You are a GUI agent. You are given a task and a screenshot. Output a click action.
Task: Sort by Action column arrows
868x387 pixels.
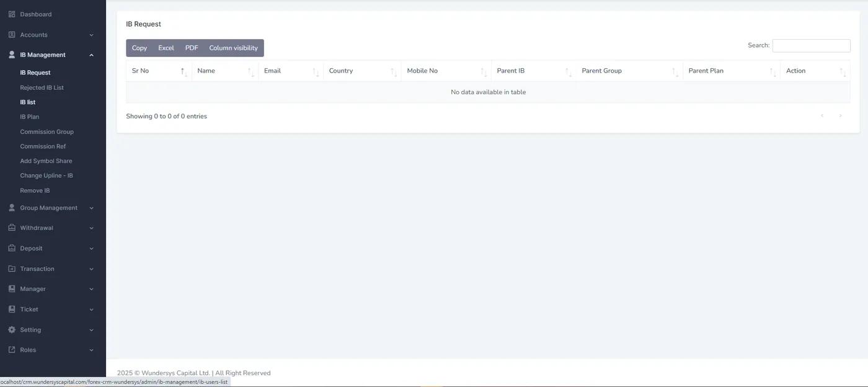pos(843,71)
